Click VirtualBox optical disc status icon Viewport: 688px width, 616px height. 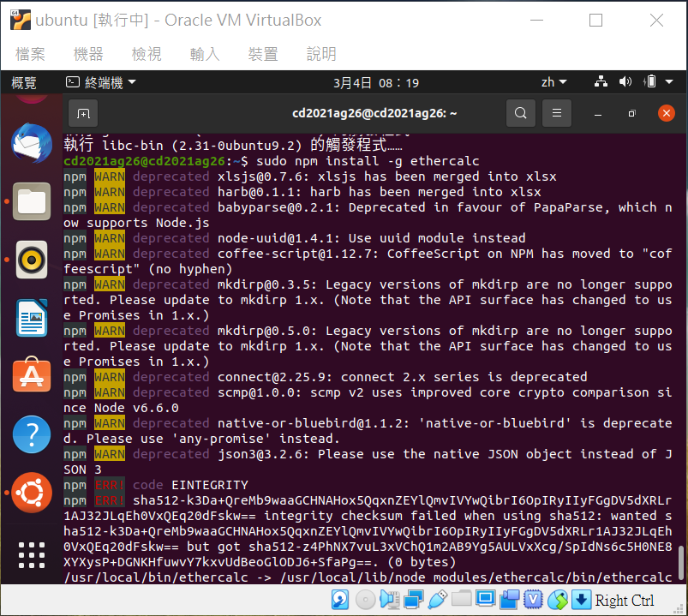click(x=365, y=600)
